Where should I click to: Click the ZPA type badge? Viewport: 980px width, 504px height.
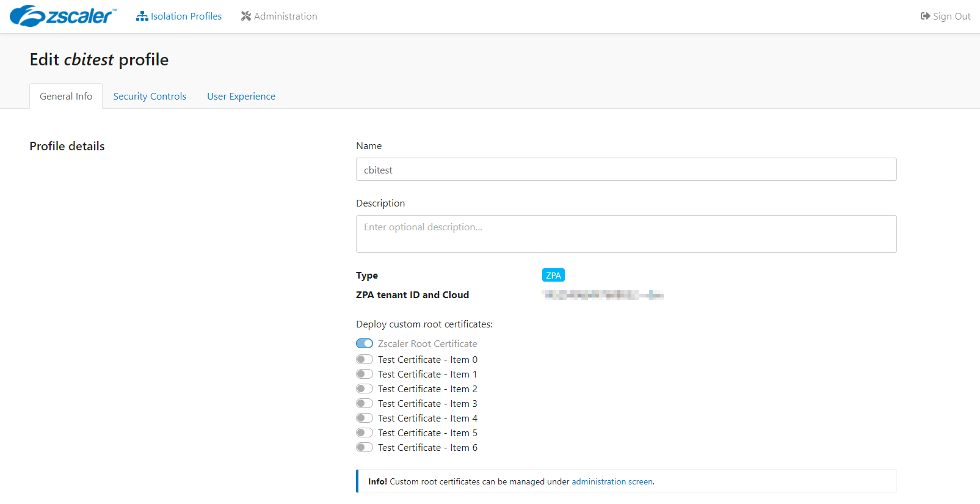coord(553,276)
